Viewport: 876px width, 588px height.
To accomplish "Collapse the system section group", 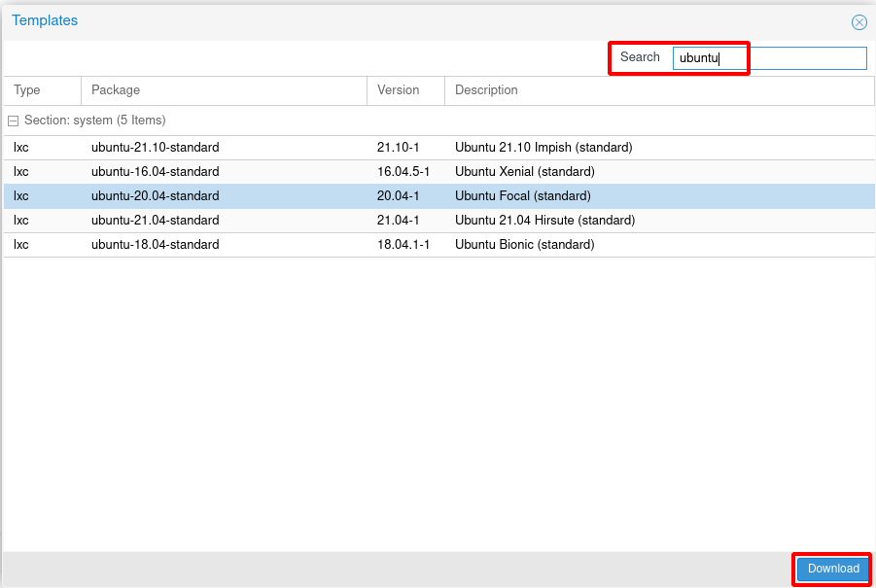I will click(x=14, y=121).
